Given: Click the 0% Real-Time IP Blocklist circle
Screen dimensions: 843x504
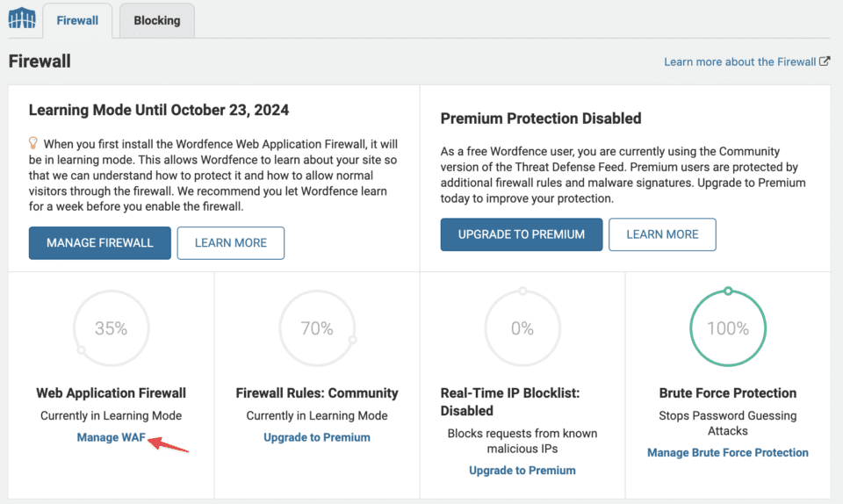Looking at the screenshot, I should pos(522,328).
